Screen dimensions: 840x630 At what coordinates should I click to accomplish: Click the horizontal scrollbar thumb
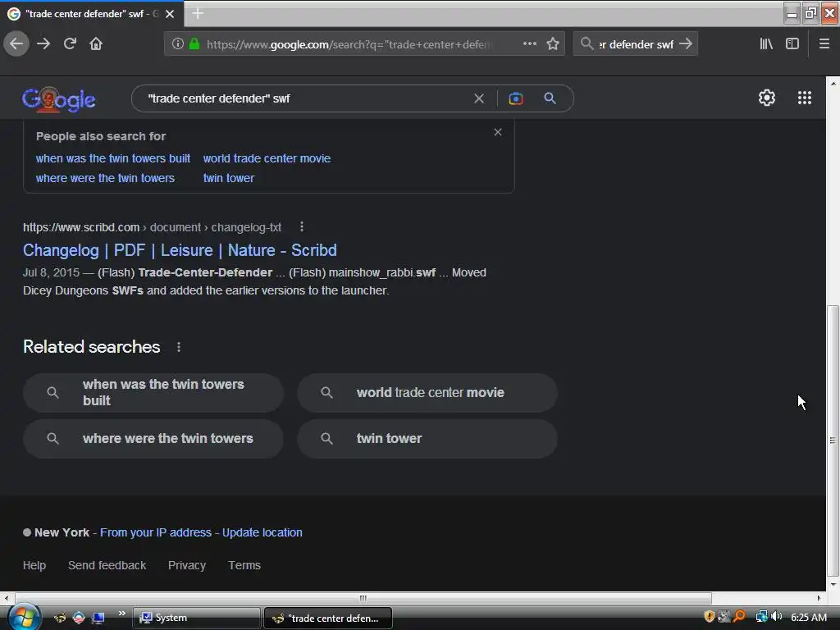pyautogui.click(x=363, y=598)
